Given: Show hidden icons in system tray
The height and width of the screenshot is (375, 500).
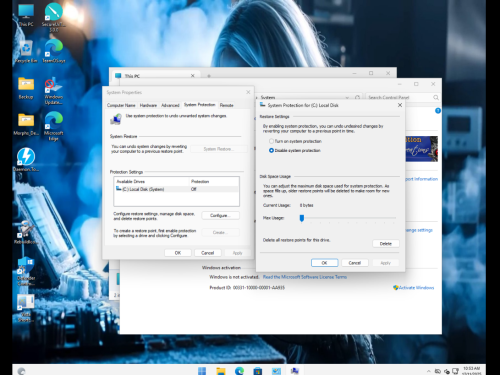Looking at the screenshot, I should pos(428,371).
